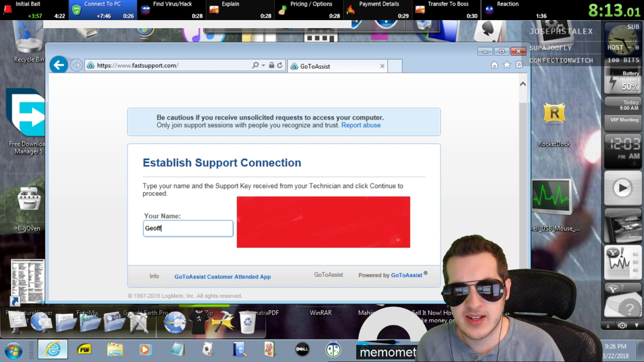Launch the globe browser icon in RocketDock
The width and height of the screenshot is (644, 362).
(175, 322)
